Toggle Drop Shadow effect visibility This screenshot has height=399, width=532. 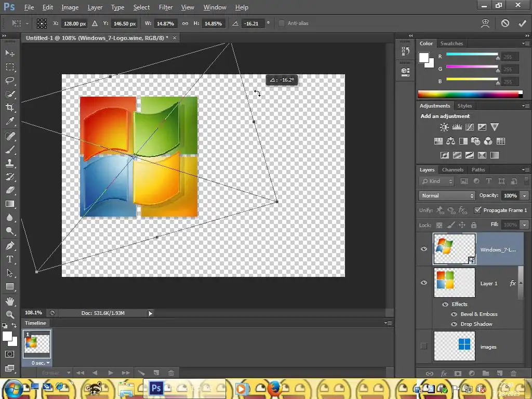tap(454, 324)
